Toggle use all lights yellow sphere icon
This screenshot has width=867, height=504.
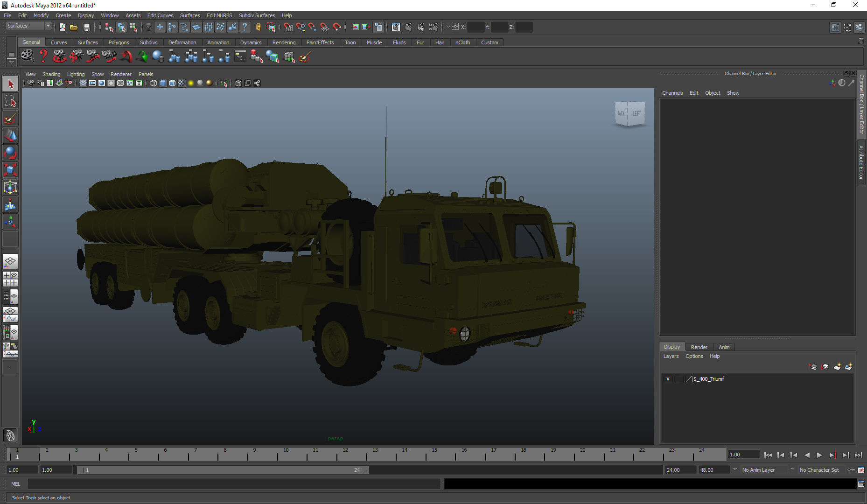(x=191, y=83)
